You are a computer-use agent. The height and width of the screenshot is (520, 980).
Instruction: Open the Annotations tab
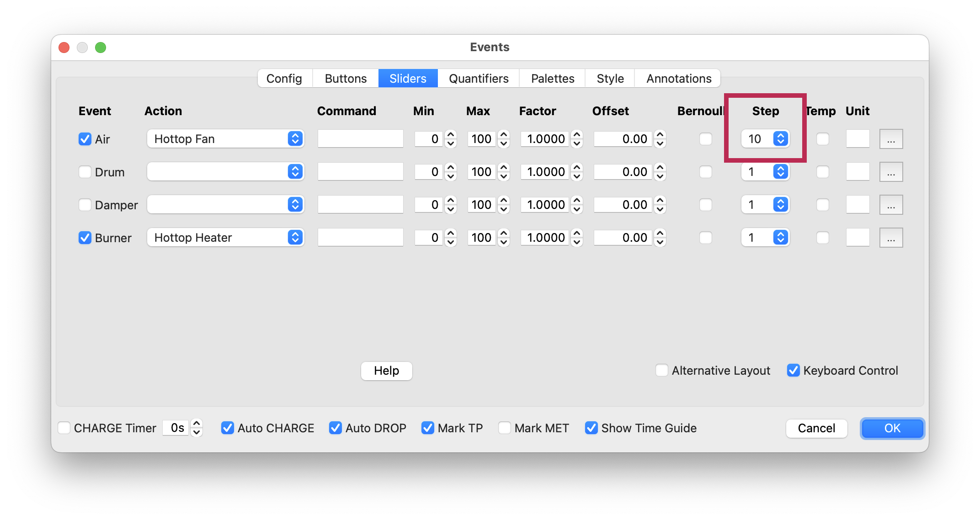click(678, 78)
